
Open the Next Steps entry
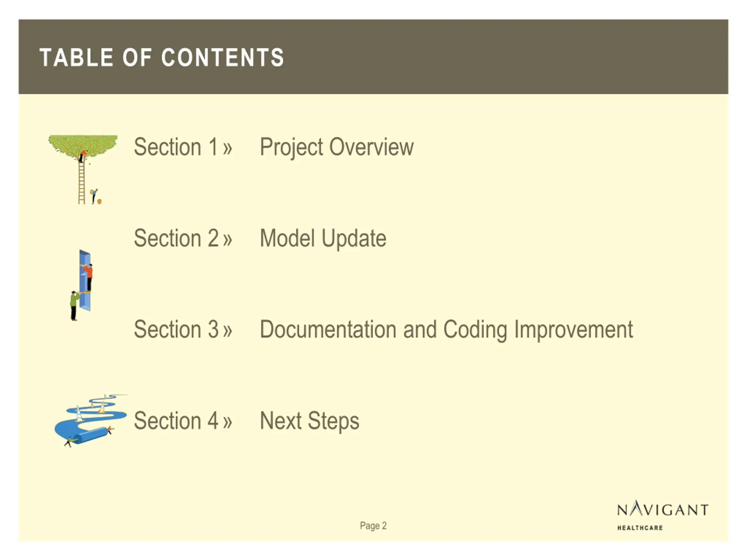309,421
